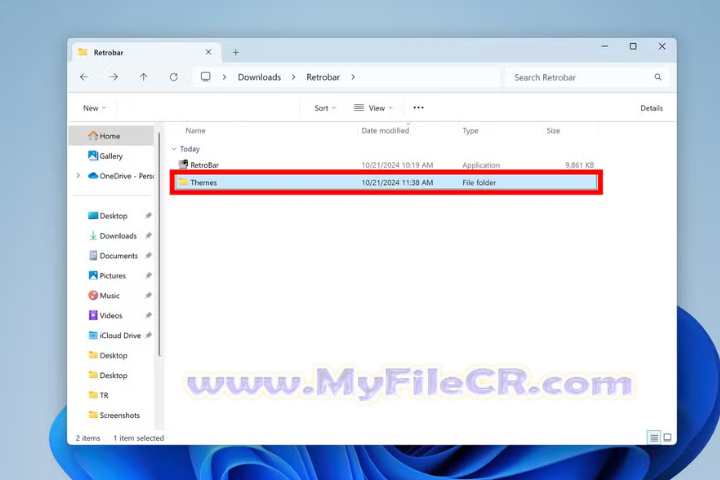Maximize the File Explorer window
The height and width of the screenshot is (480, 720).
pyautogui.click(x=633, y=46)
